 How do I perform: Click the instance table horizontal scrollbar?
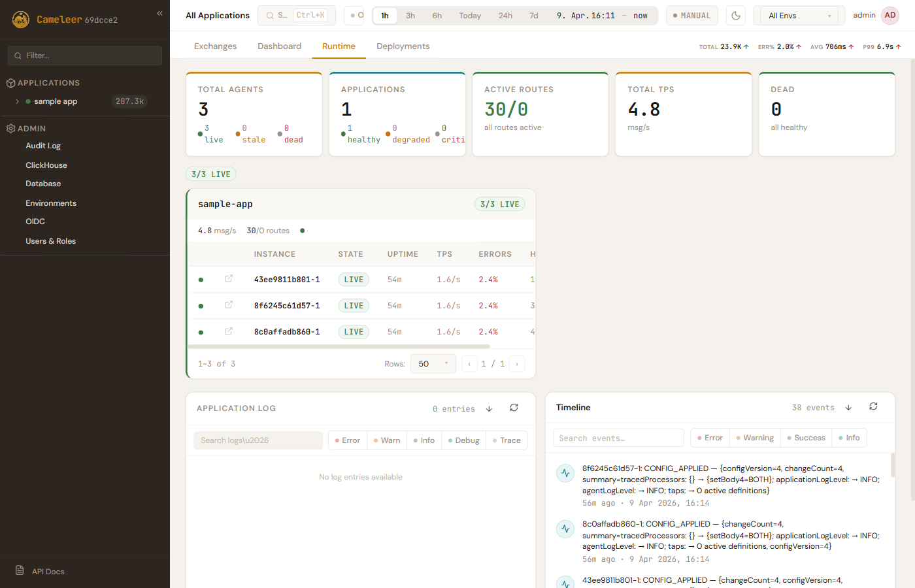click(x=339, y=346)
